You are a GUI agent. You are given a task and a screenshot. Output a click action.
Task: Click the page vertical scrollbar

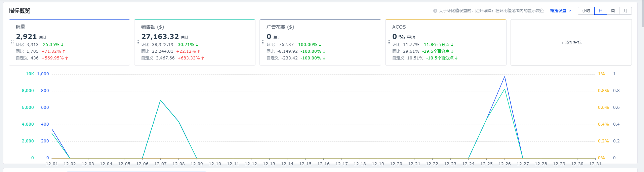tap(642, 13)
